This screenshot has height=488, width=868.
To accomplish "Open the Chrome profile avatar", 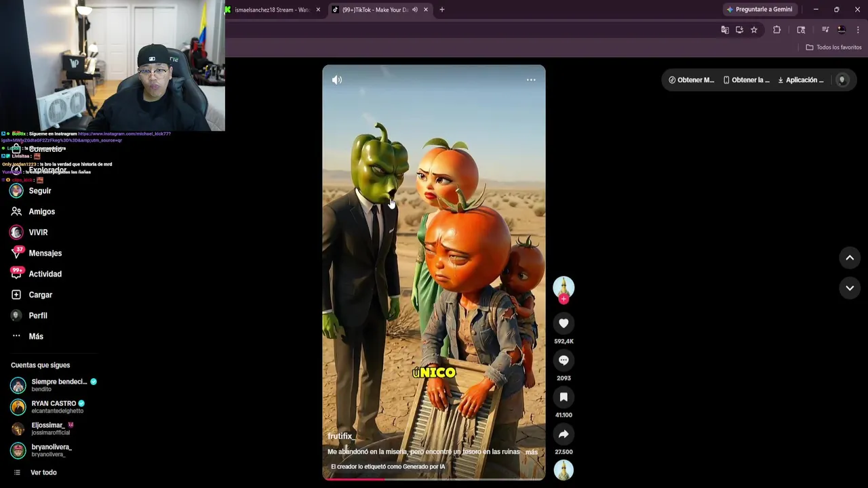I will [x=842, y=30].
